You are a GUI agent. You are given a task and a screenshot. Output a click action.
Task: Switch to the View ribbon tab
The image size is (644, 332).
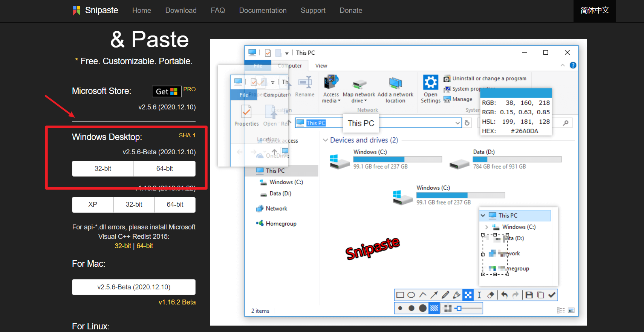tap(321, 66)
